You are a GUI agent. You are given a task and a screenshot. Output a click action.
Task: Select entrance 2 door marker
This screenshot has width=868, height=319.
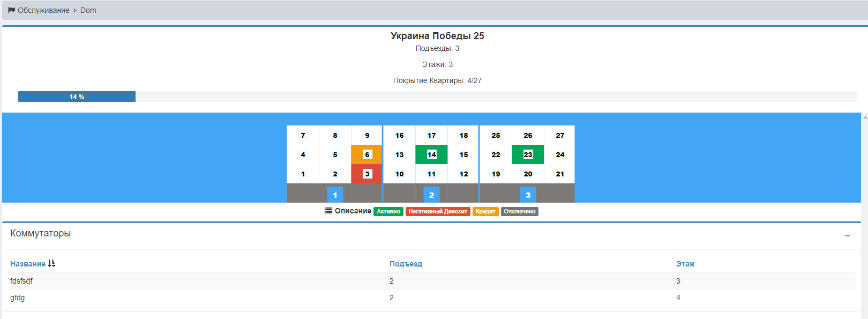click(431, 195)
